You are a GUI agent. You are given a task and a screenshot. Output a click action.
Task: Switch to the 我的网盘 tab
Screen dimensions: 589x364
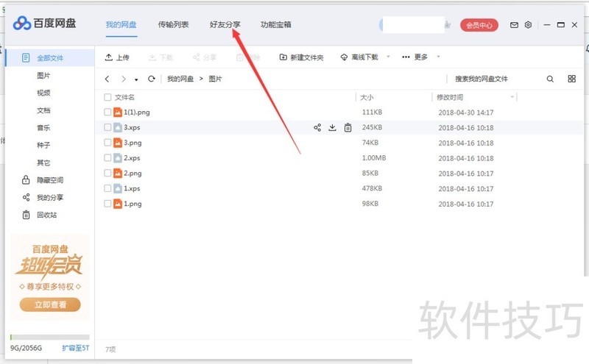[121, 25]
